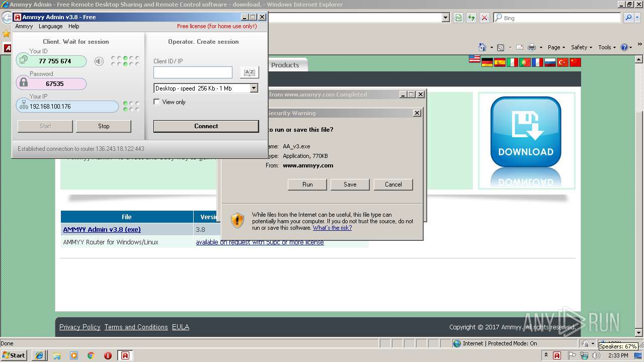Image resolution: width=644 pixels, height=362 pixels.
Task: Open the address bar history dropdown
Action: click(445, 18)
